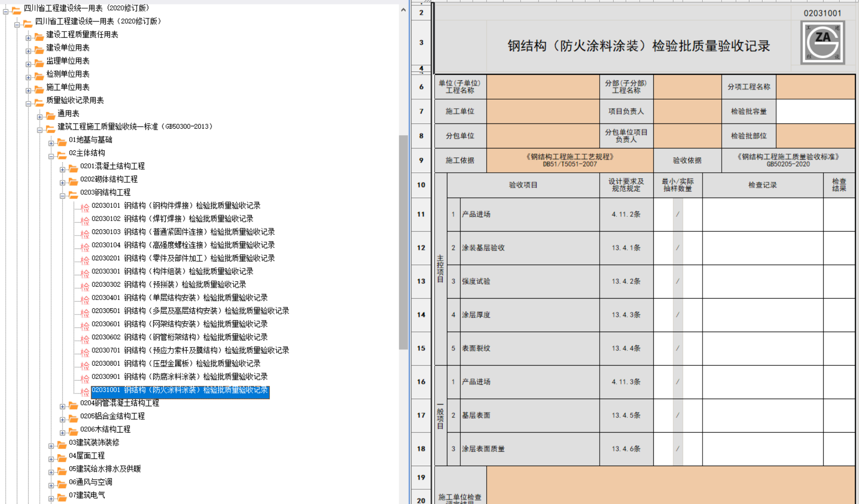This screenshot has height=504, width=859.
Task: Select the 02主体结构 tree node label
Action: click(87, 153)
